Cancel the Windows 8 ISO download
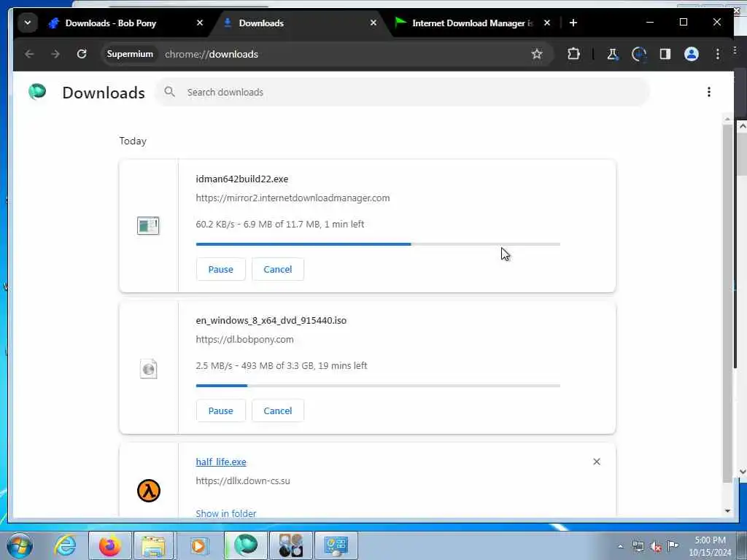This screenshot has width=747, height=560. [x=278, y=411]
